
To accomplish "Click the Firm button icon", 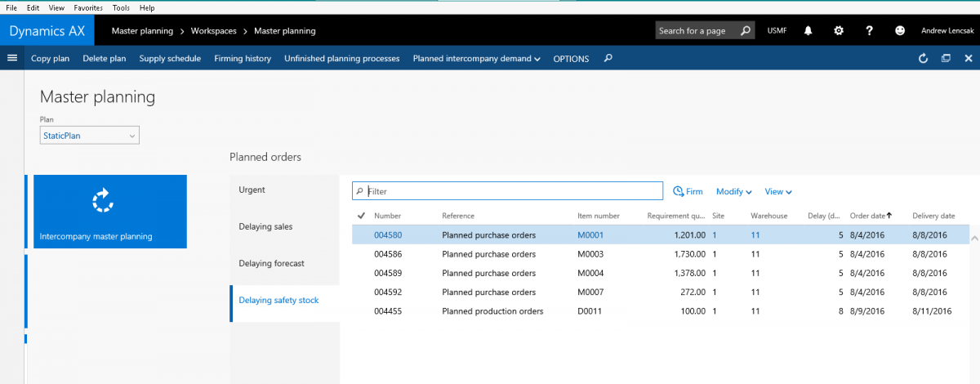I will 679,191.
